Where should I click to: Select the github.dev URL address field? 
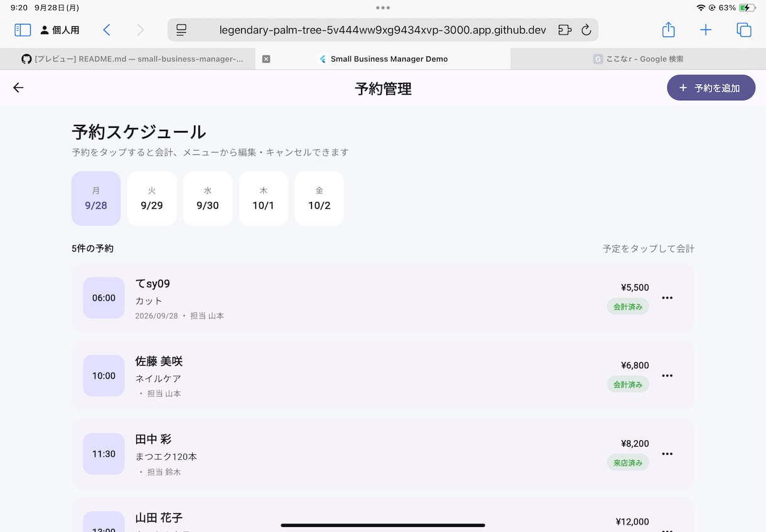tap(382, 29)
